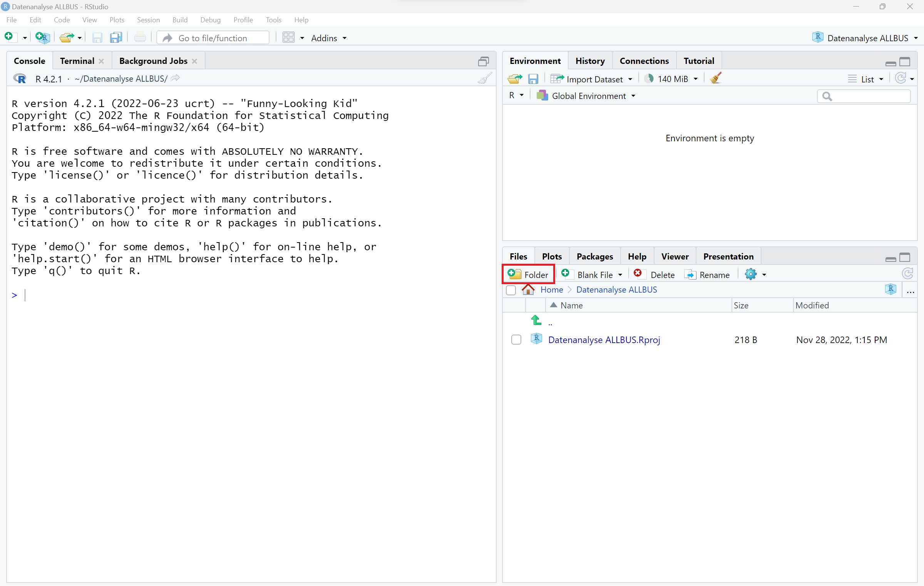
Task: Click the load workspace folder icon
Action: pyautogui.click(x=515, y=79)
